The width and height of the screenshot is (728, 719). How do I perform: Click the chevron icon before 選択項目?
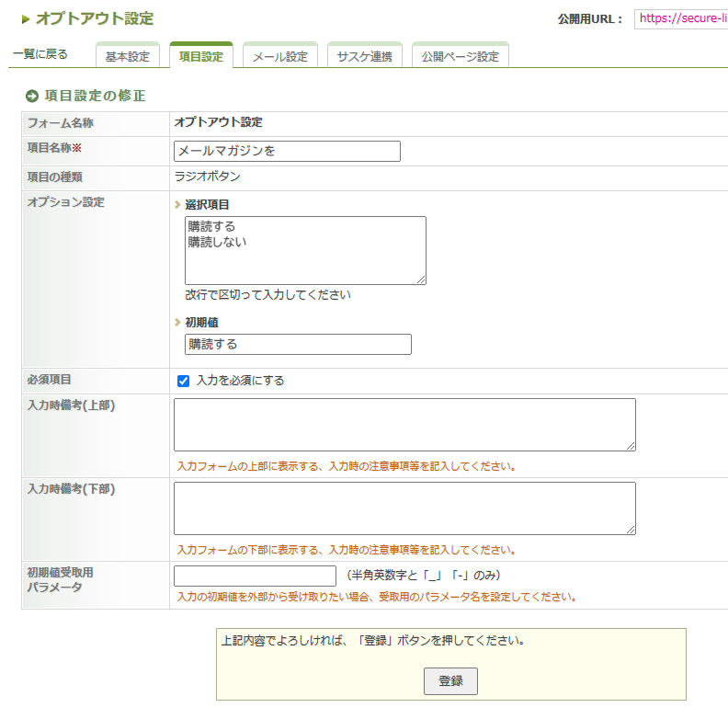tap(177, 205)
